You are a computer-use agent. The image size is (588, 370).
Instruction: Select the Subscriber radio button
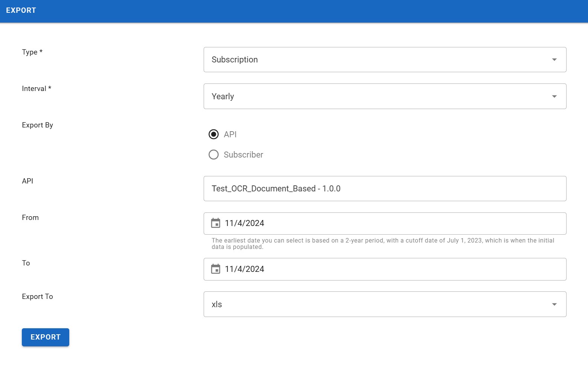tap(213, 155)
